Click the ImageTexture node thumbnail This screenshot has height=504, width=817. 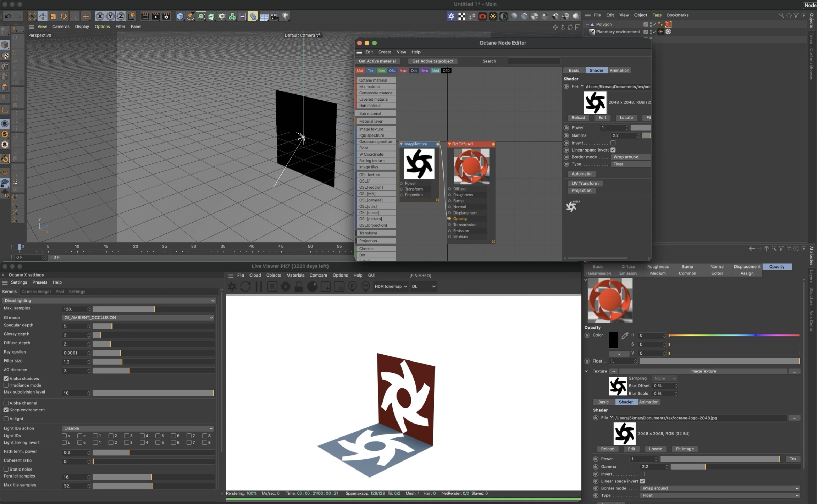pyautogui.click(x=419, y=164)
